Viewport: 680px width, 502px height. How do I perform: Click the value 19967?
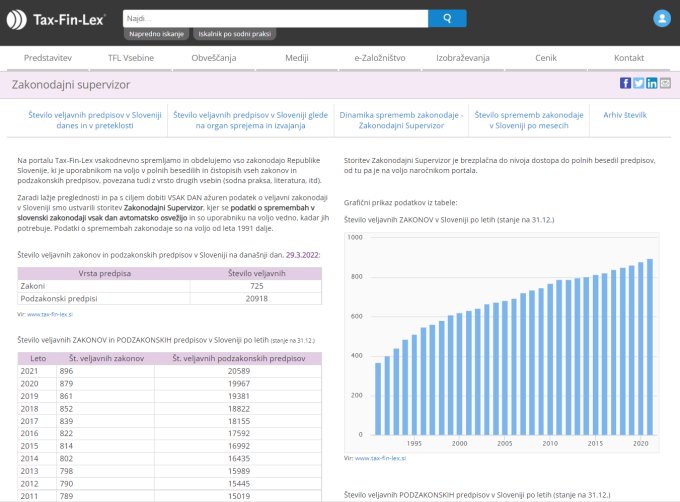(x=239, y=384)
